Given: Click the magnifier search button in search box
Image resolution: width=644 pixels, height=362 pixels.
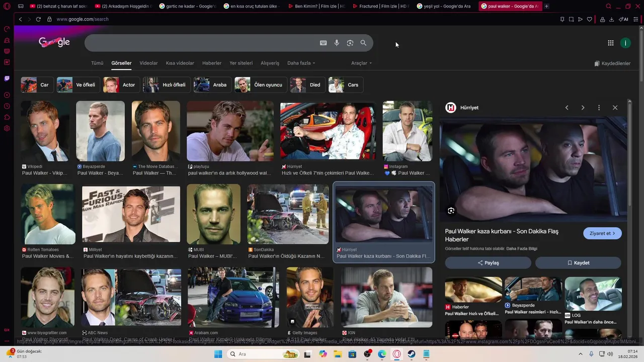Looking at the screenshot, I should (363, 43).
